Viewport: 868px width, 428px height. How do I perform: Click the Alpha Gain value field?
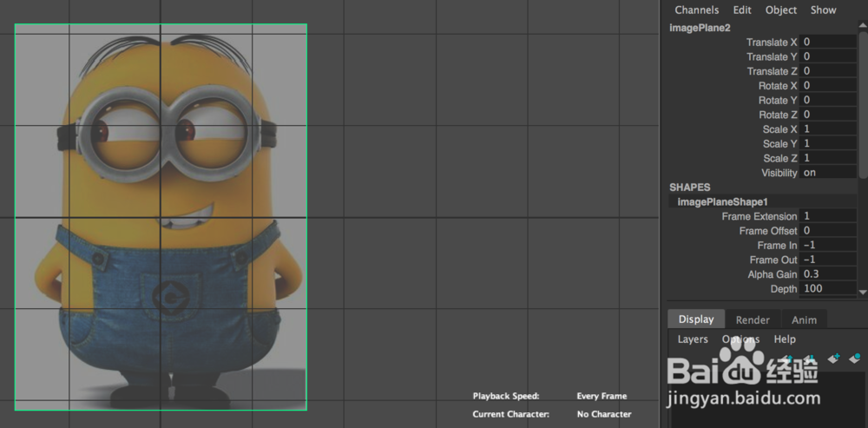pos(827,274)
